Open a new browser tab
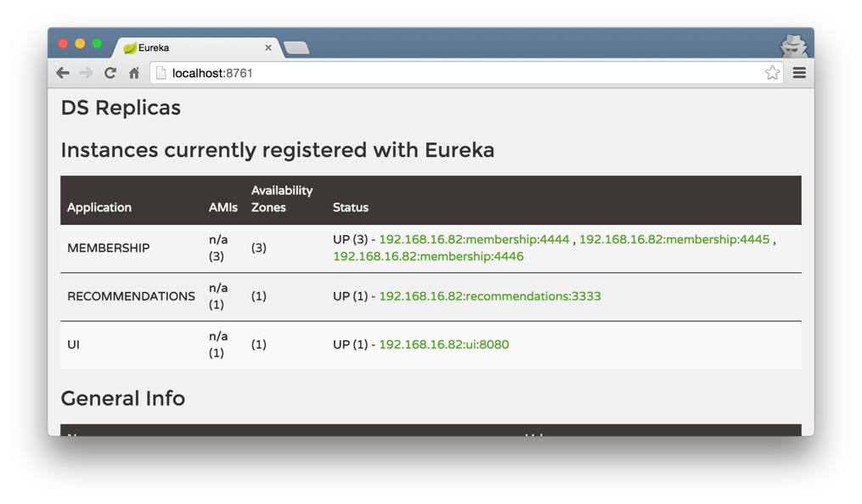 [x=297, y=48]
